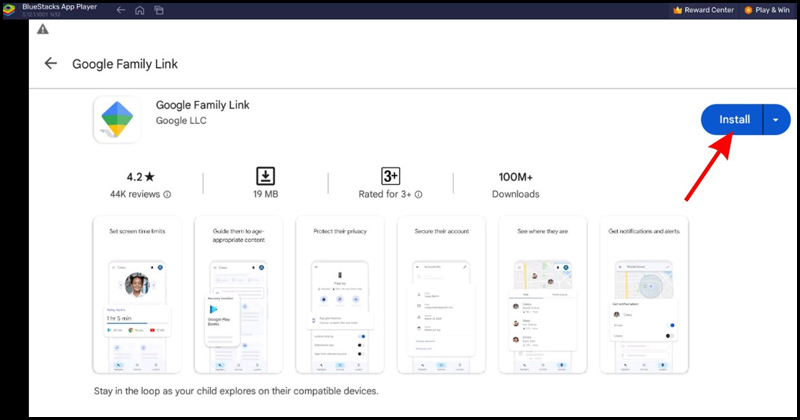Open the Google LLC developer link

(x=181, y=120)
